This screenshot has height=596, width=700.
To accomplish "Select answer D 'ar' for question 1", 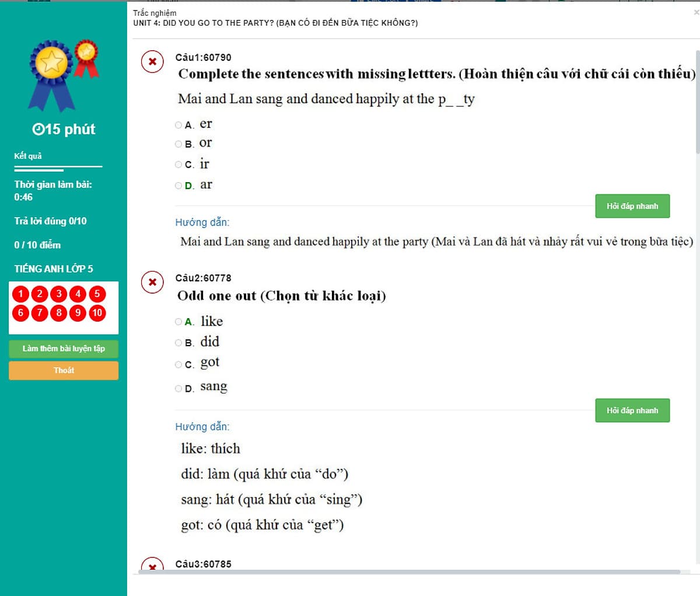I will (178, 186).
